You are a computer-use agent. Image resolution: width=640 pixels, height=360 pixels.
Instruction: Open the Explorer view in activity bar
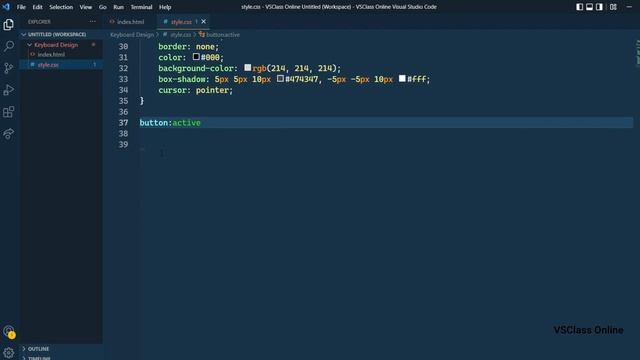(9, 24)
